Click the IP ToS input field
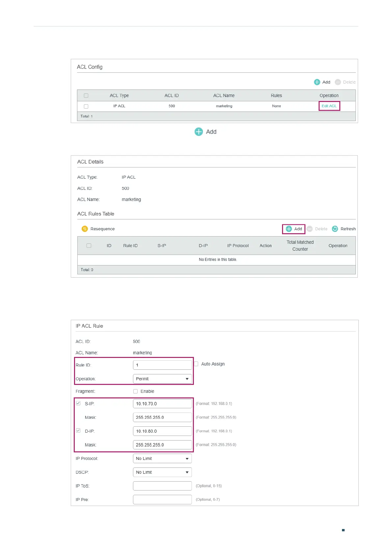This screenshot has height=554, width=392. pyautogui.click(x=162, y=486)
